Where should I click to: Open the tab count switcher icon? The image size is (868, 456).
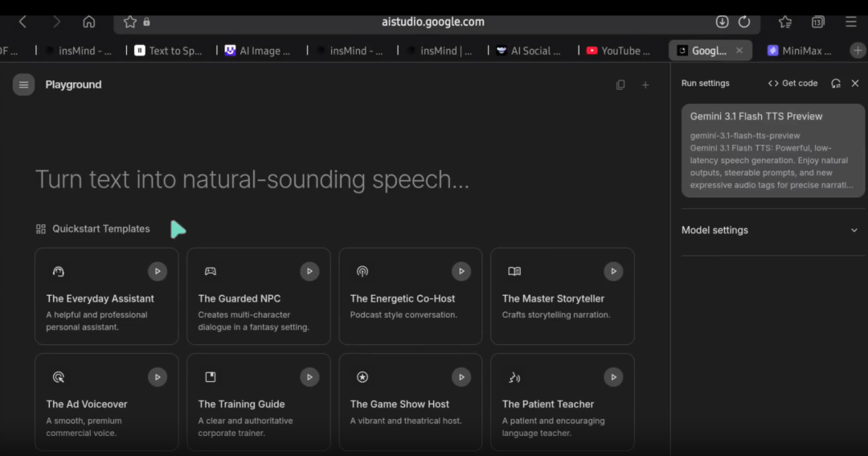(817, 22)
